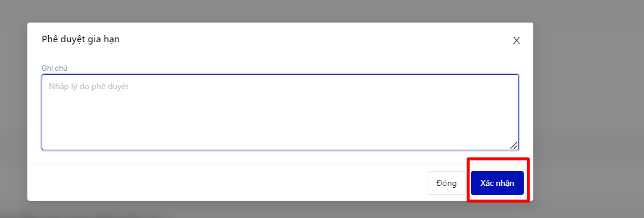Place cursor in approval reason box
The height and width of the screenshot is (218, 644).
tap(280, 112)
